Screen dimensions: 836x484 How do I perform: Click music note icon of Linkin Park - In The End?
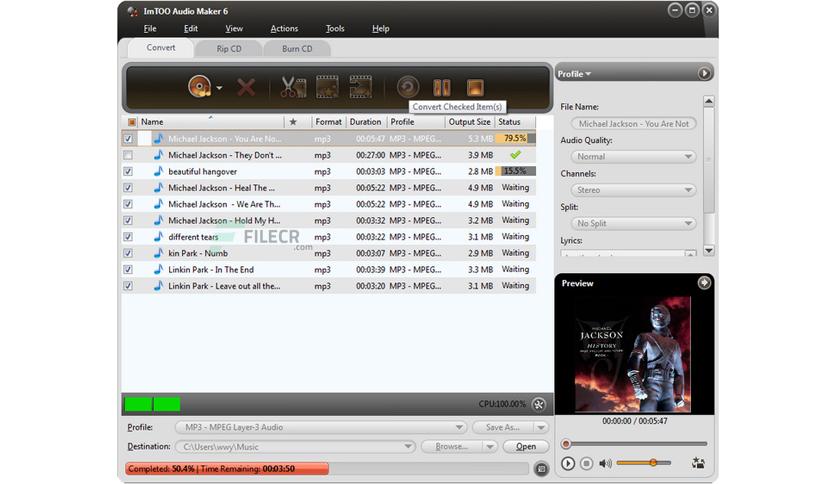click(158, 269)
